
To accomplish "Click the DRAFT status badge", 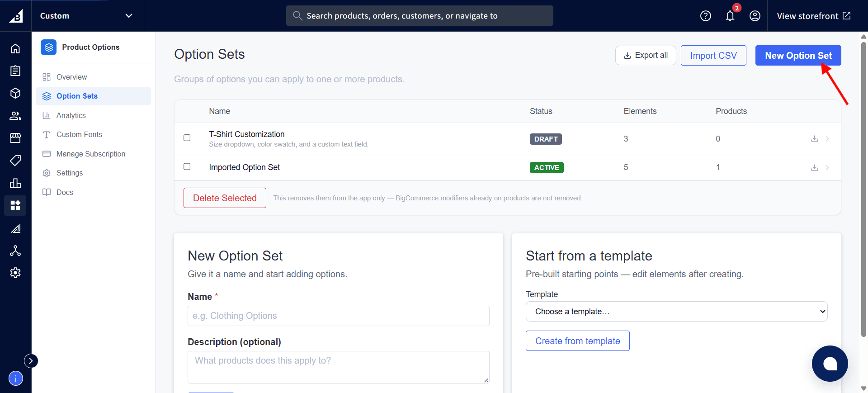I will 546,139.
